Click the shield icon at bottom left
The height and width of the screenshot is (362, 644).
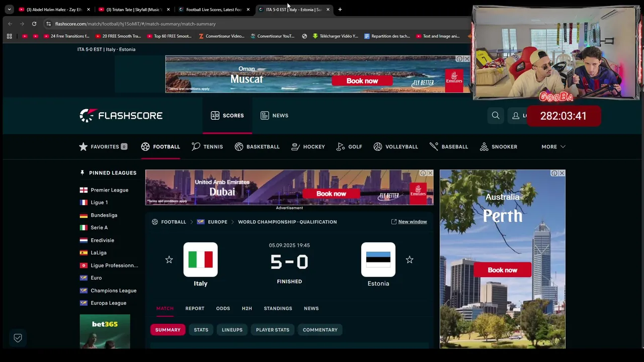18,338
